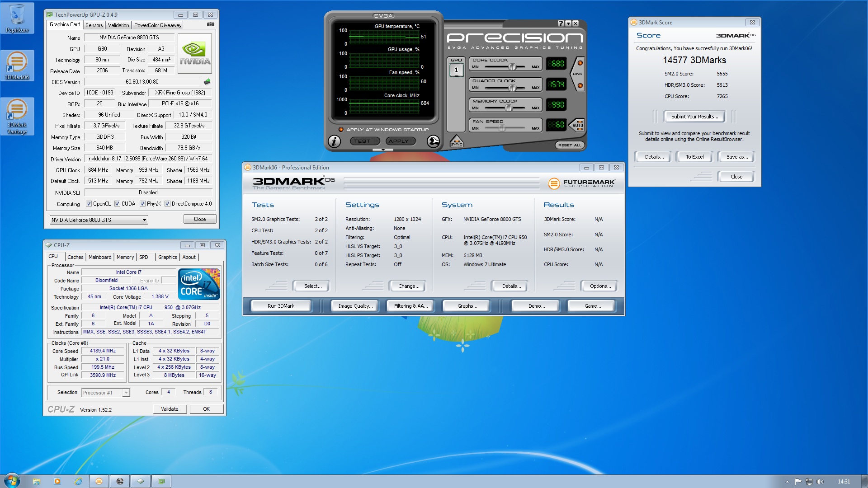This screenshot has width=868, height=488.
Task: Expand the Precision bottom panel arrow
Action: coord(383,150)
